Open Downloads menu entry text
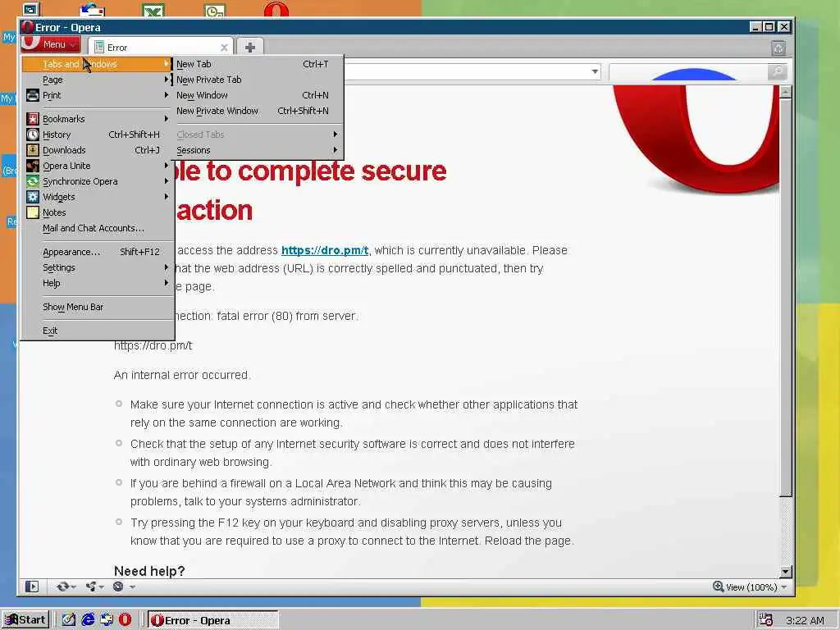Screen dimensions: 840x630 (x=64, y=150)
